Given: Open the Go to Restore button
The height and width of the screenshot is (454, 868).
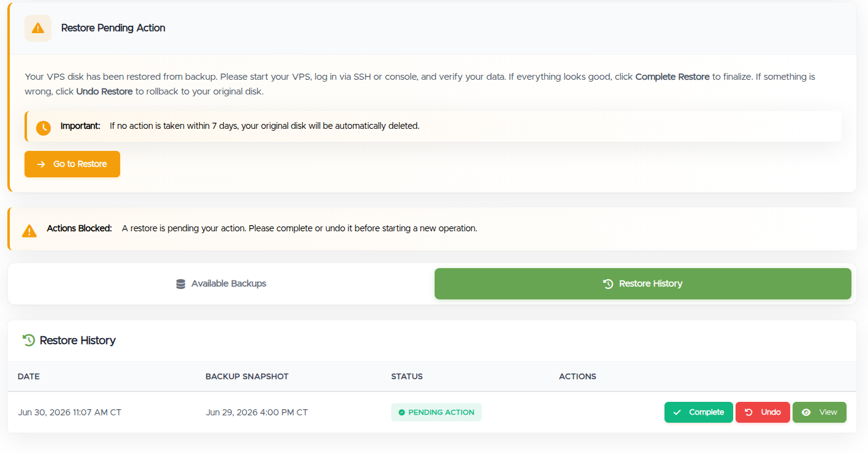Looking at the screenshot, I should coord(72,164).
